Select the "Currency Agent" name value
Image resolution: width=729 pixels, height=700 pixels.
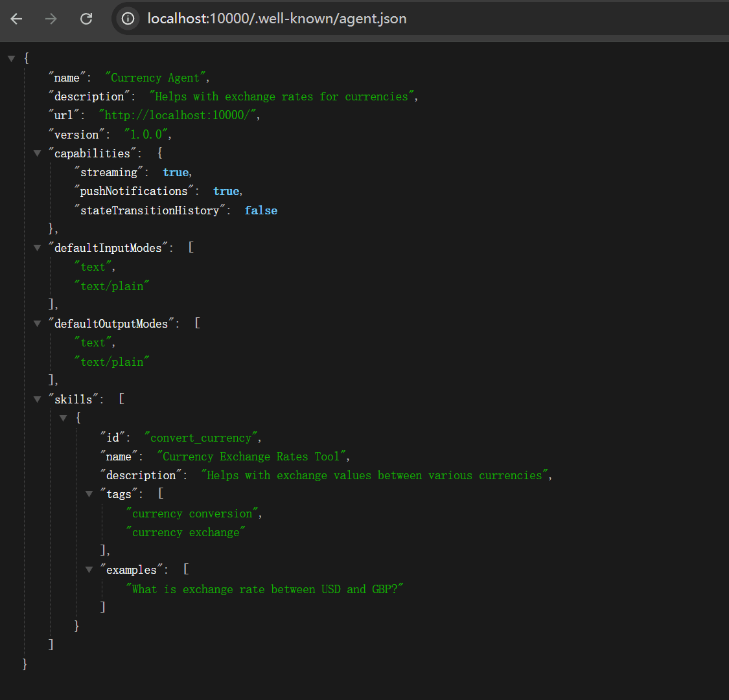coord(156,78)
